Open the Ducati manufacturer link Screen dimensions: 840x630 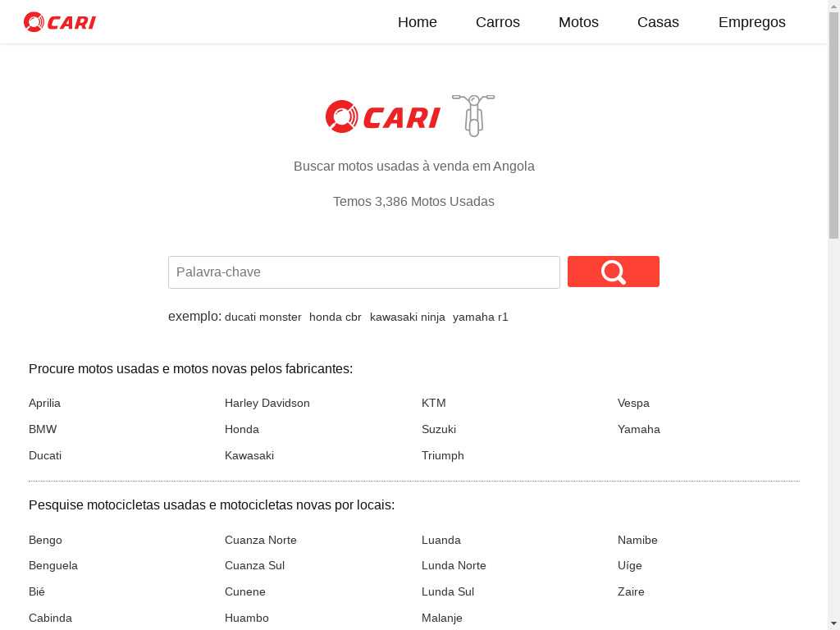click(x=45, y=455)
